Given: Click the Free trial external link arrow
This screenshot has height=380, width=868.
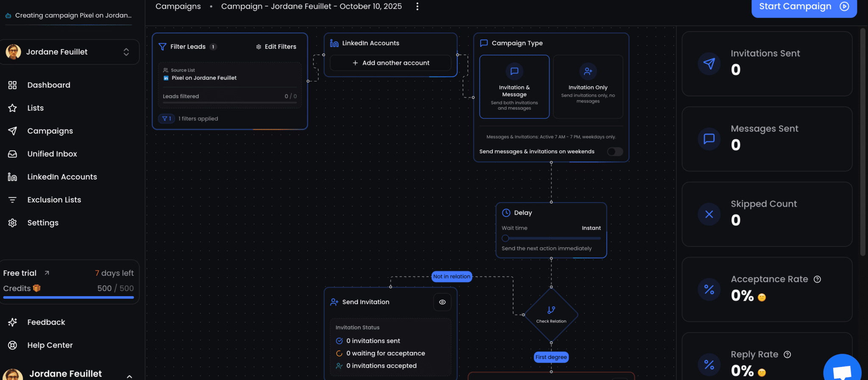Looking at the screenshot, I should point(47,273).
